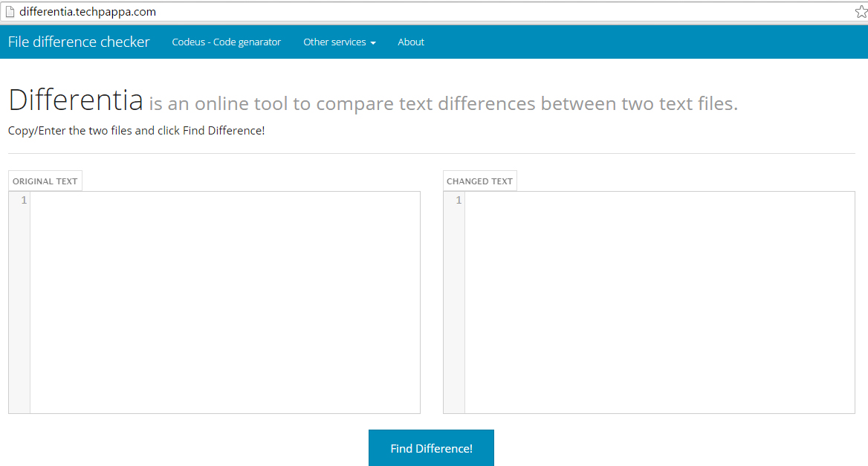
Task: Switch to the CHANGED TEXT tab
Action: [479, 181]
